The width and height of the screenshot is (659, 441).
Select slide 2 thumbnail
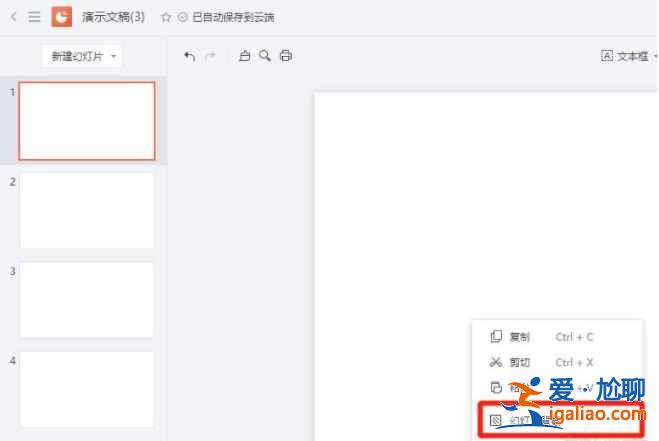coord(87,210)
